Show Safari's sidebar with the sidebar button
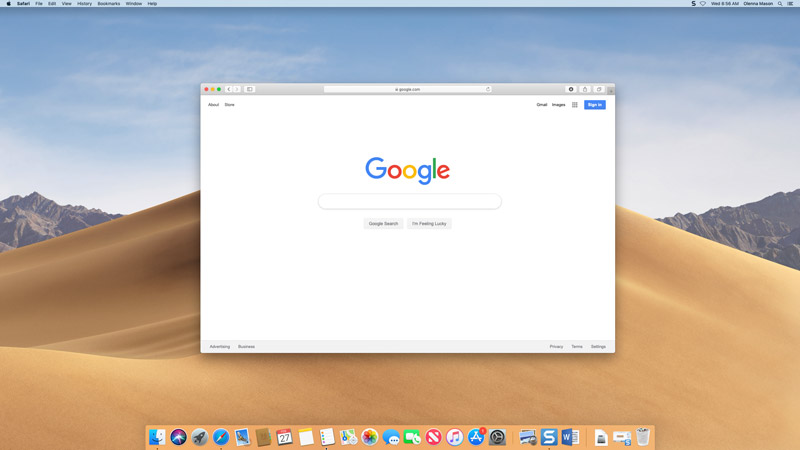This screenshot has height=450, width=800. [x=249, y=89]
